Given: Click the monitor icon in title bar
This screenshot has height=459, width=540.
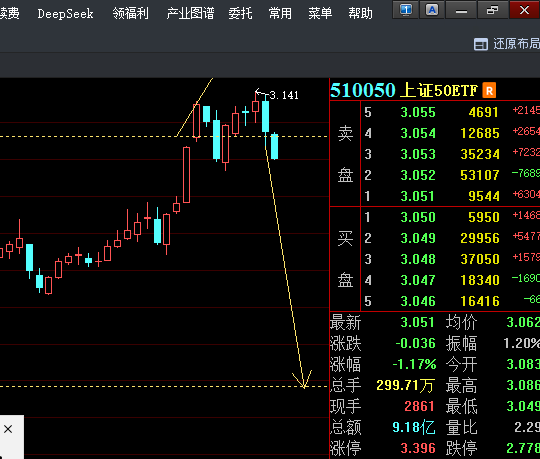Looking at the screenshot, I should pyautogui.click(x=406, y=10).
